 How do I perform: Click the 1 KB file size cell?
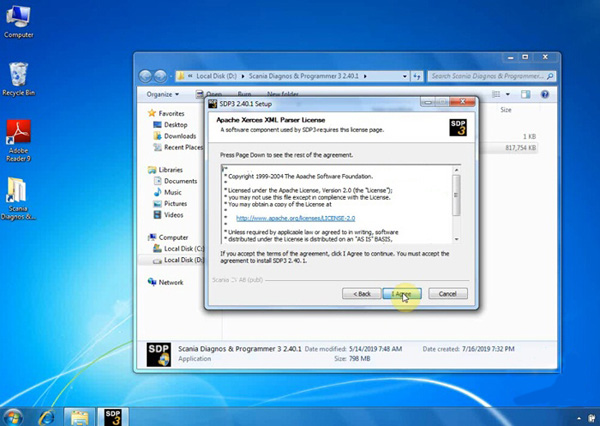pos(529,137)
